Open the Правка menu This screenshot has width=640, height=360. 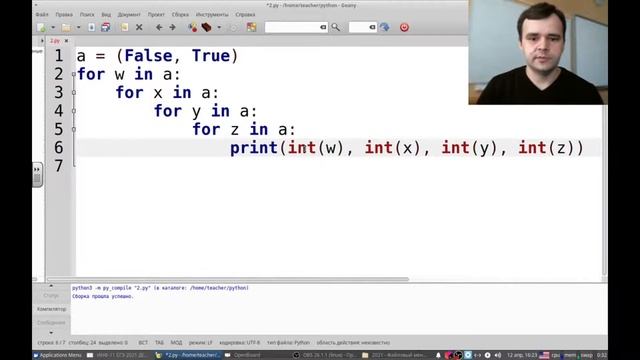click(x=64, y=14)
